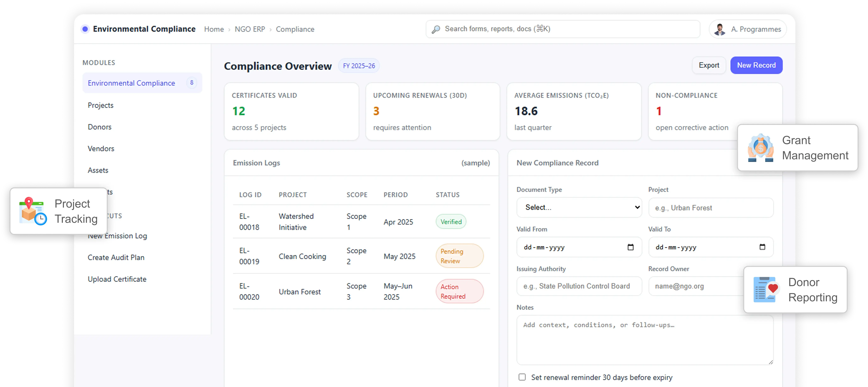Image resolution: width=868 pixels, height=387 pixels.
Task: Click the badge count on Environmental Compliance
Action: [x=191, y=83]
